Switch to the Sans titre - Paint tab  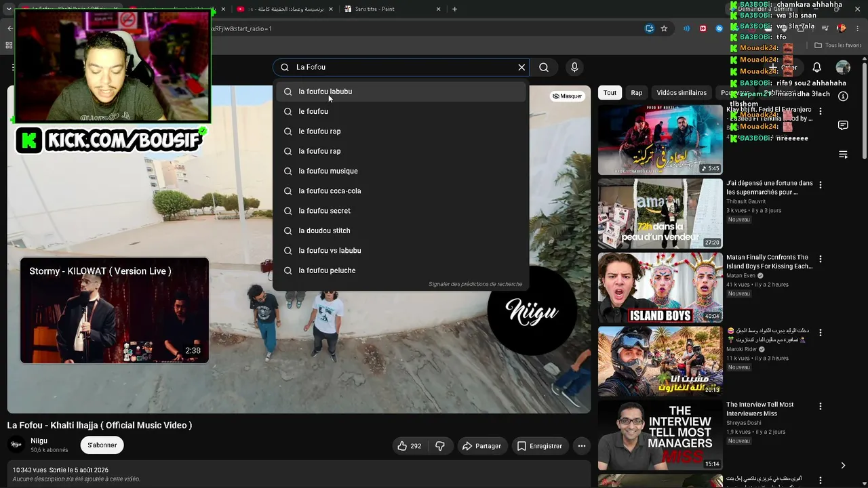392,9
